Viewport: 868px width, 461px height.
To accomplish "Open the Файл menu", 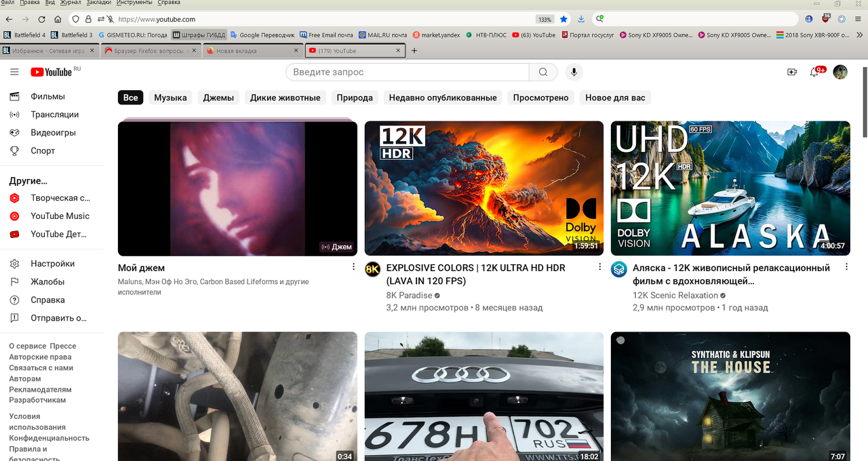I will (7, 3).
